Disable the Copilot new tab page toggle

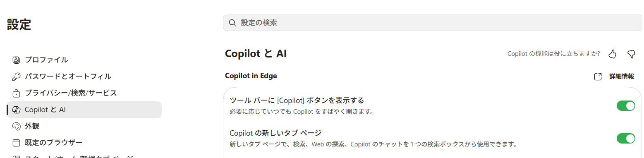point(626,139)
